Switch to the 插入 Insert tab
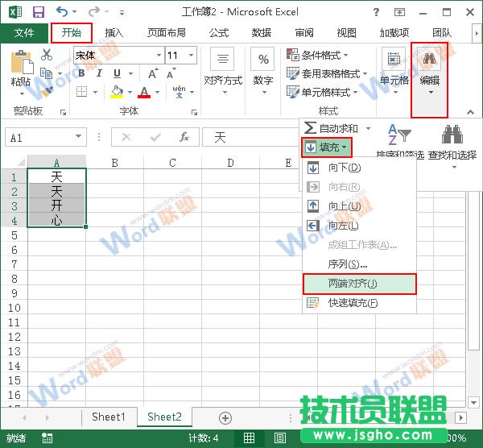Image resolution: width=483 pixels, height=448 pixels. (x=114, y=33)
